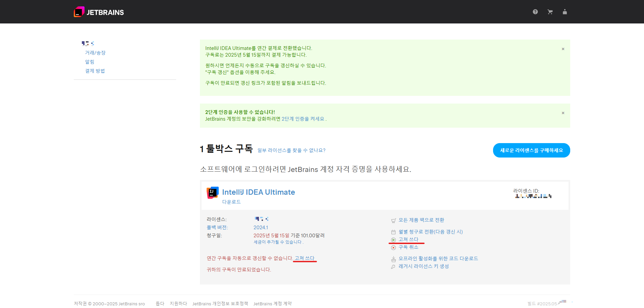
Task: Click the 1 툴박스 구독 heading
Action: pyautogui.click(x=226, y=149)
